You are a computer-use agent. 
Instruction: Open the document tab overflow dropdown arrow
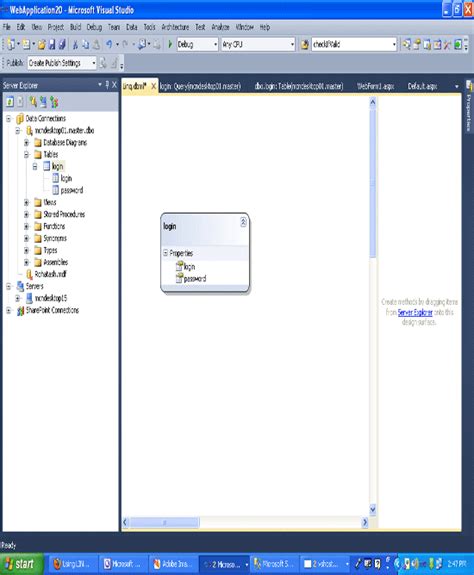coord(457,86)
